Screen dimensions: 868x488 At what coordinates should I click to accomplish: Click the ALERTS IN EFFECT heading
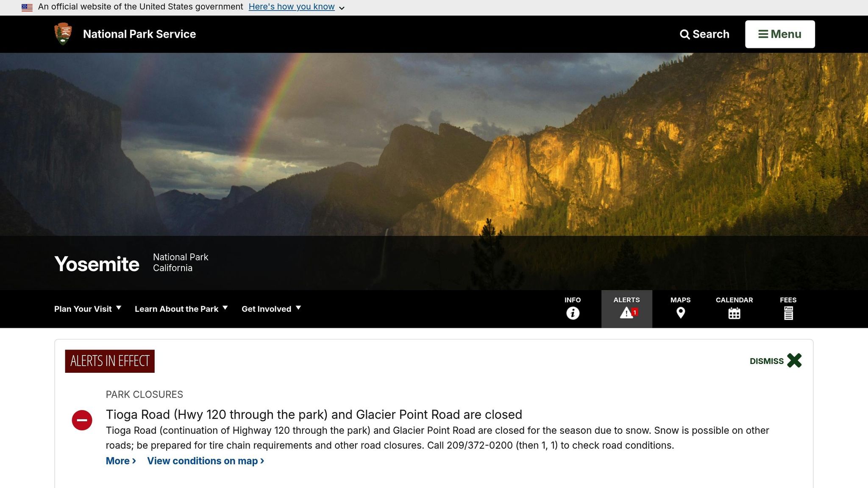[x=110, y=361]
